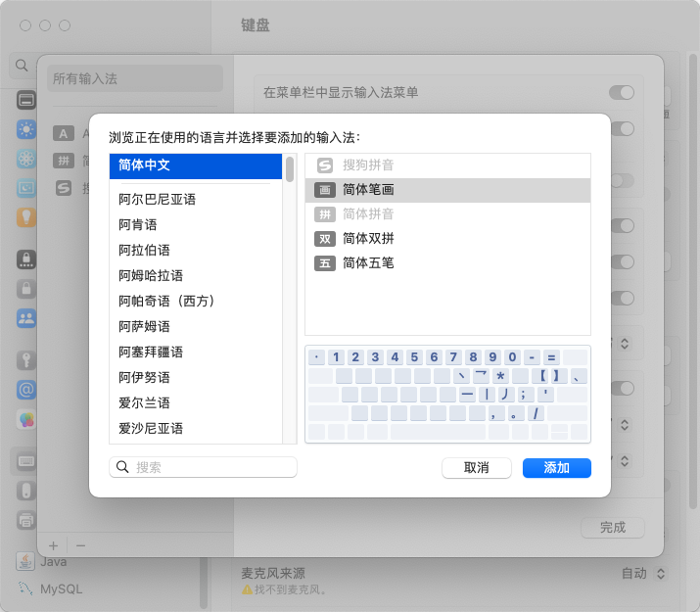700x612 pixels.
Task: Click the 简体拼音 拼 icon in dialog
Action: [x=325, y=214]
